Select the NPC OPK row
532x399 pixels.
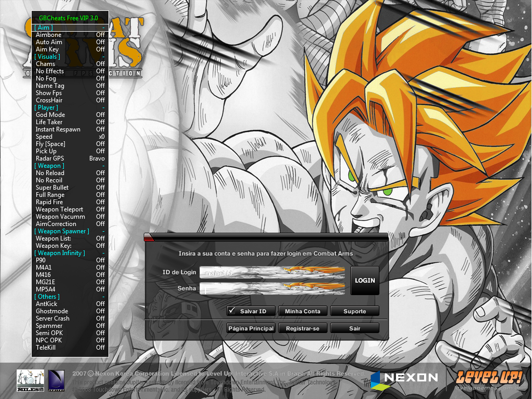70,340
